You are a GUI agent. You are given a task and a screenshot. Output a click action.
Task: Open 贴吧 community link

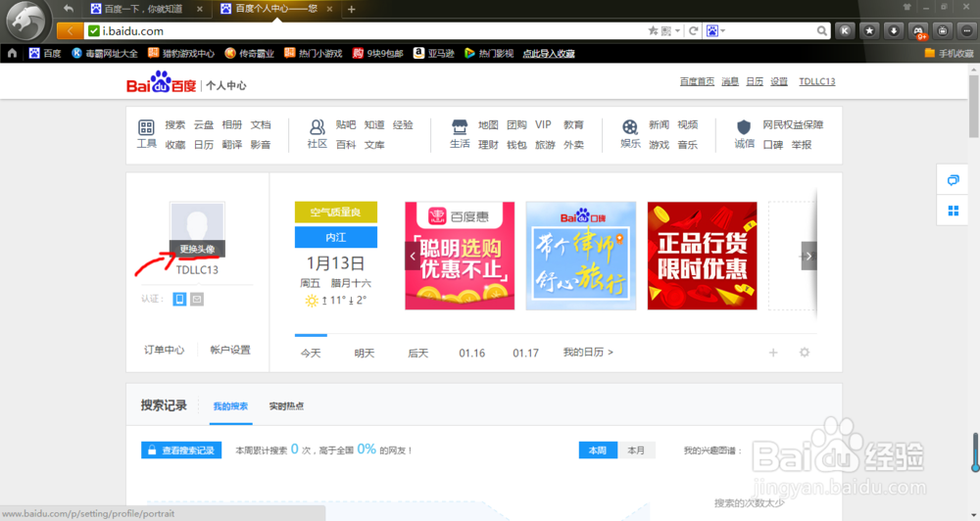click(x=346, y=125)
